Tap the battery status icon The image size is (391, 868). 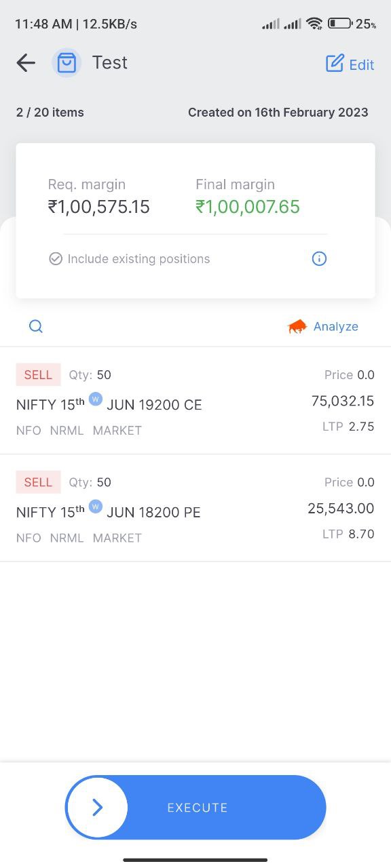pos(339,24)
